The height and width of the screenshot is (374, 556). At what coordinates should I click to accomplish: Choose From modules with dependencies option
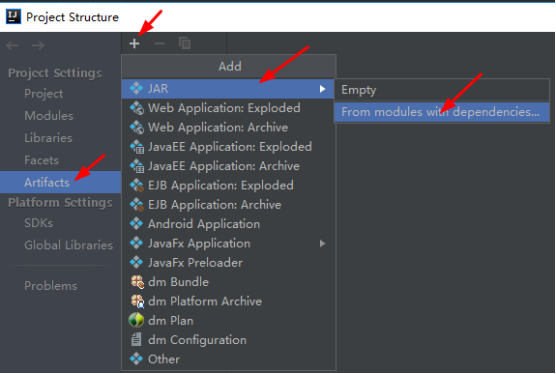pyautogui.click(x=441, y=112)
